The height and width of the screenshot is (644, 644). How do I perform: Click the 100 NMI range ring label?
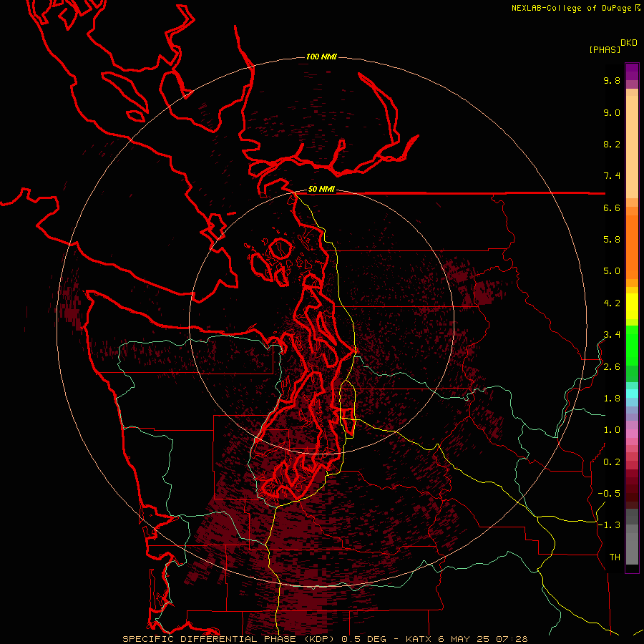click(x=321, y=57)
